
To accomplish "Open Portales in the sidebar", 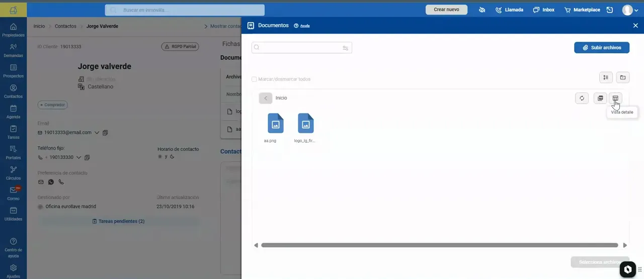I will [x=13, y=153].
